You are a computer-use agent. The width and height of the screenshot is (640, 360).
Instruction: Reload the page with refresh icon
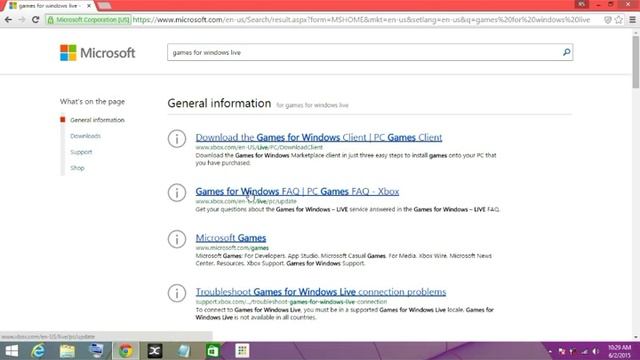click(x=36, y=20)
